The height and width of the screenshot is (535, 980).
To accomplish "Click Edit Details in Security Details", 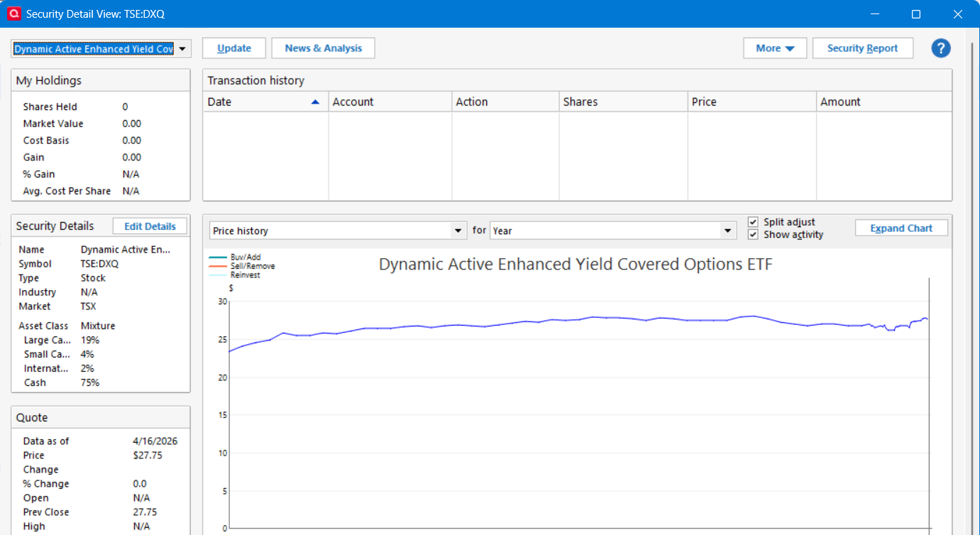I will tap(150, 226).
